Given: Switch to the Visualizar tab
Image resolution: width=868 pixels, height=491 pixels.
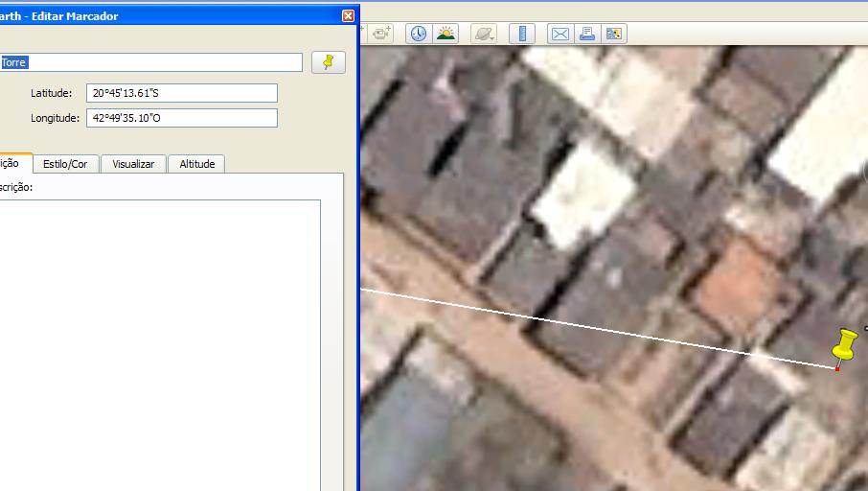Looking at the screenshot, I should click(133, 164).
